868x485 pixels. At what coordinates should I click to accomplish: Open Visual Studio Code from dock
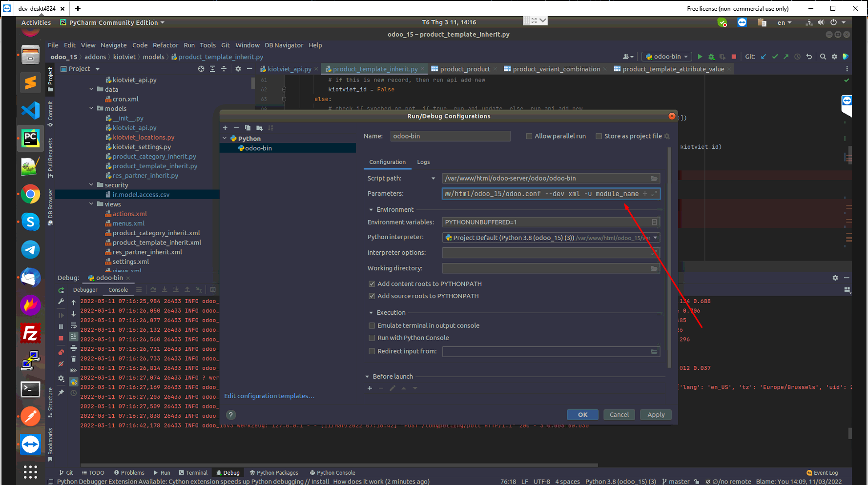30,110
